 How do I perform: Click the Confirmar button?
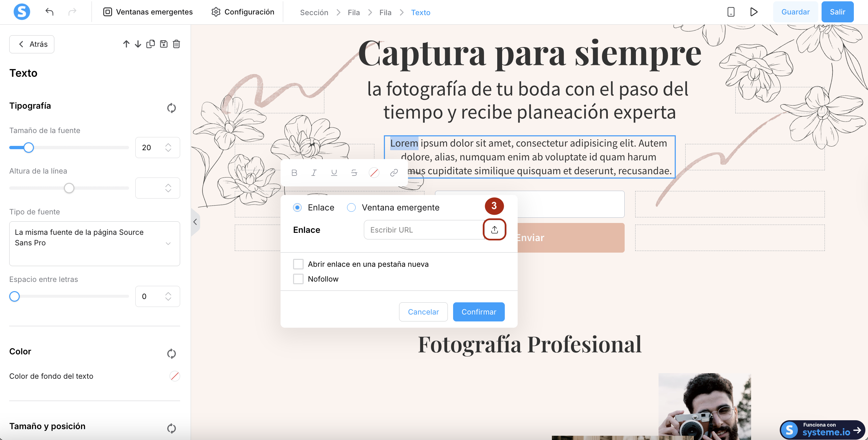pos(478,312)
